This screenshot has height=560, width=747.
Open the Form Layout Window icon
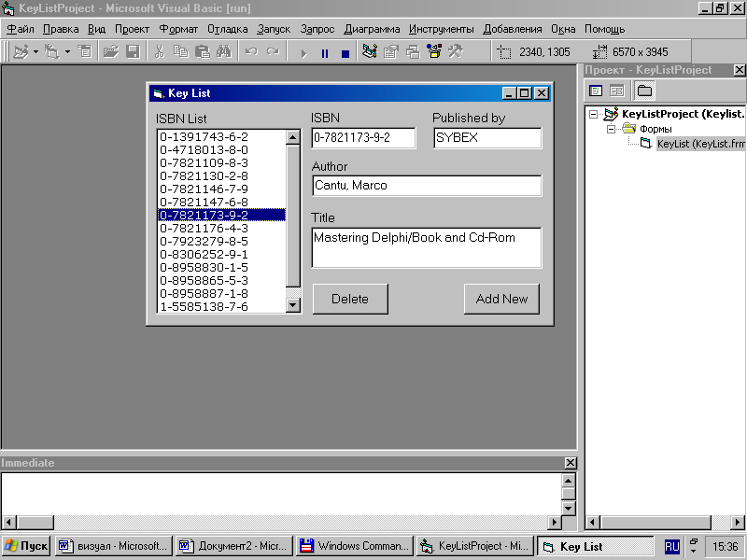413,51
